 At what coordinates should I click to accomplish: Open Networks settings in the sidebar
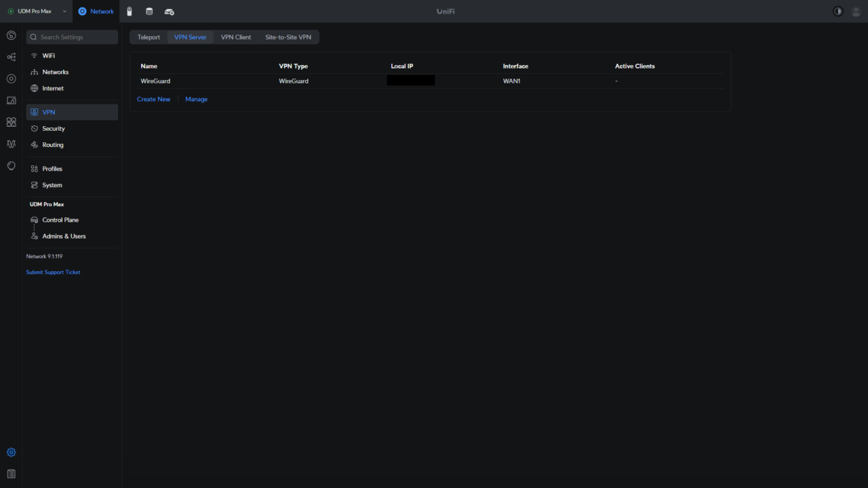(72, 72)
